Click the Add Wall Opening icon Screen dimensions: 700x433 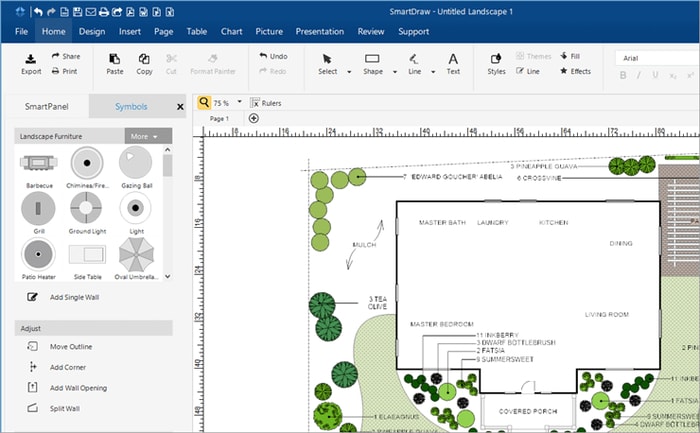point(32,388)
